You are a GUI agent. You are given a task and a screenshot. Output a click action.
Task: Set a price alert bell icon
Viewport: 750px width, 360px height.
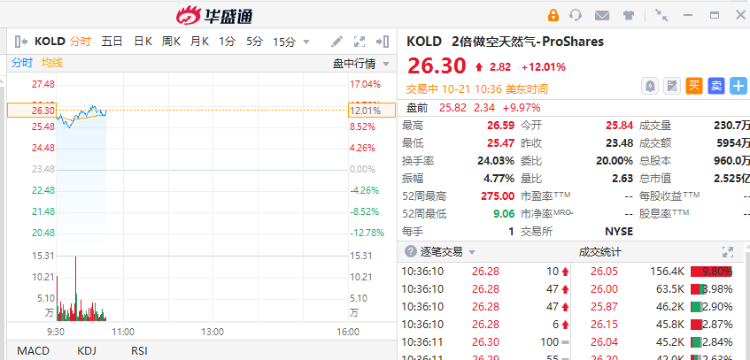tap(650, 86)
